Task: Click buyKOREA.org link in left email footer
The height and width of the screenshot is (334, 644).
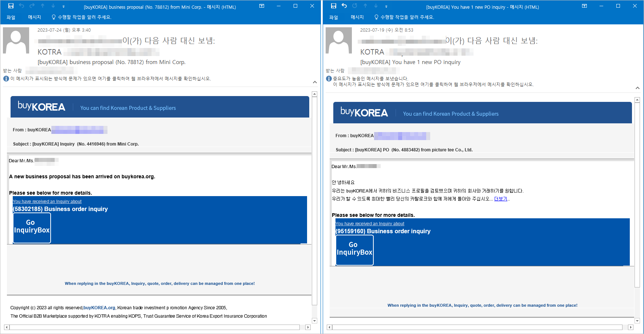Action: [99, 308]
